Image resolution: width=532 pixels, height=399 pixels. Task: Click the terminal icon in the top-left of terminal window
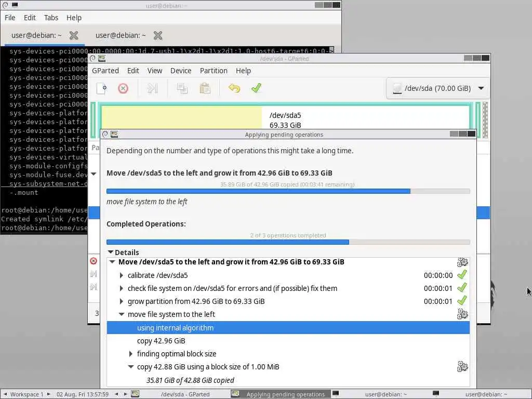coord(15,5)
